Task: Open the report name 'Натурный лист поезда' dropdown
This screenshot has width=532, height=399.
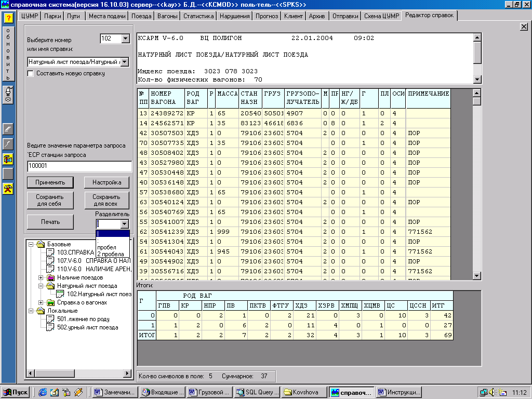Action: coord(125,62)
